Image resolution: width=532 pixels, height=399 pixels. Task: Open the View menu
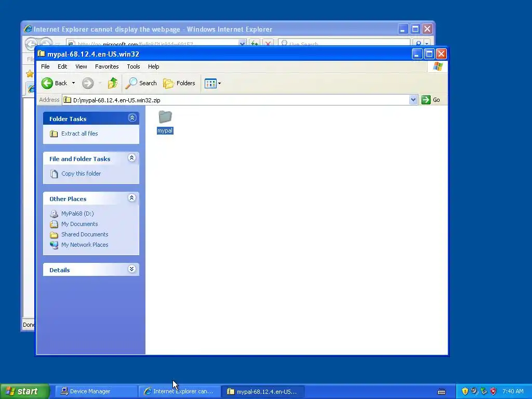(x=81, y=66)
